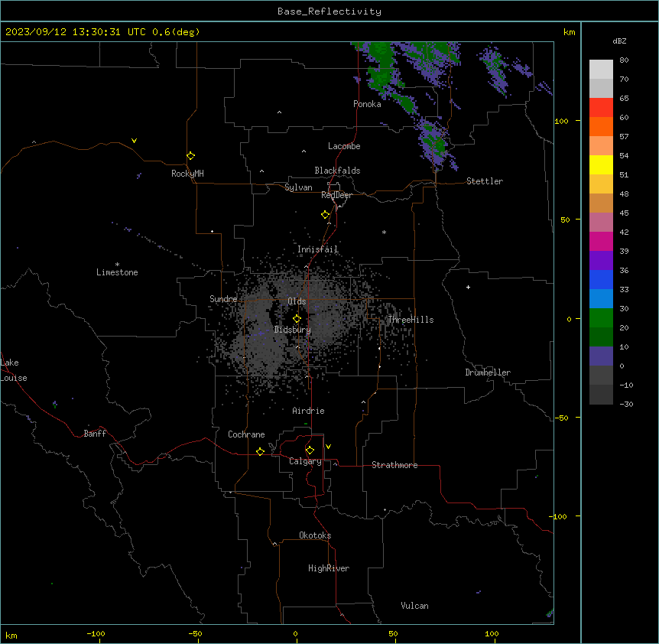659x644 pixels.
Task: Click the RockyMH label
Action: [x=187, y=174]
